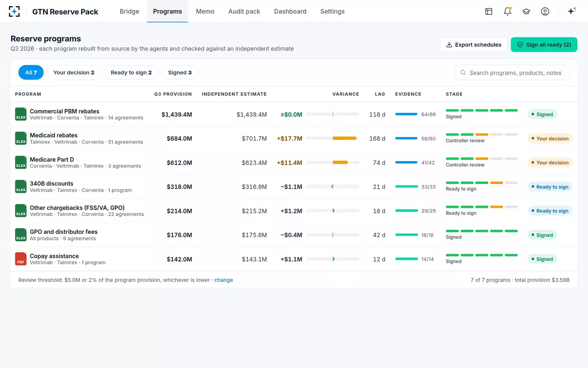The width and height of the screenshot is (588, 368).
Task: Open the 340B discounts XLSX icon
Action: tap(21, 186)
